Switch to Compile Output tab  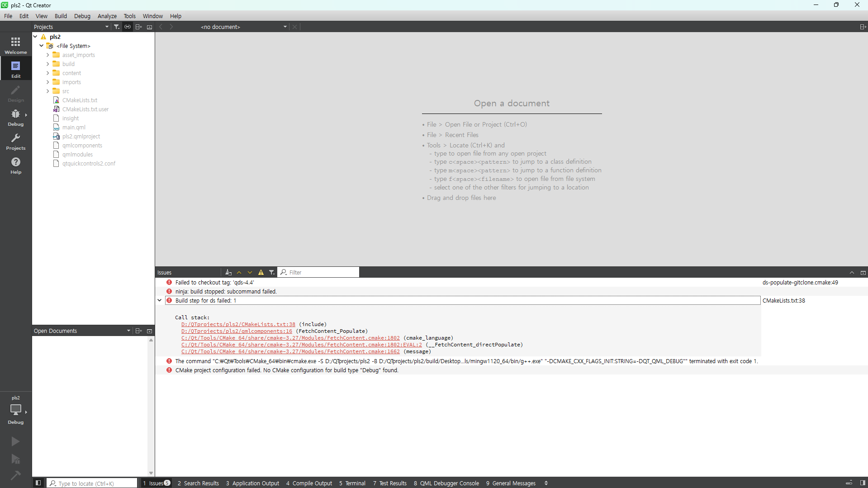[309, 483]
